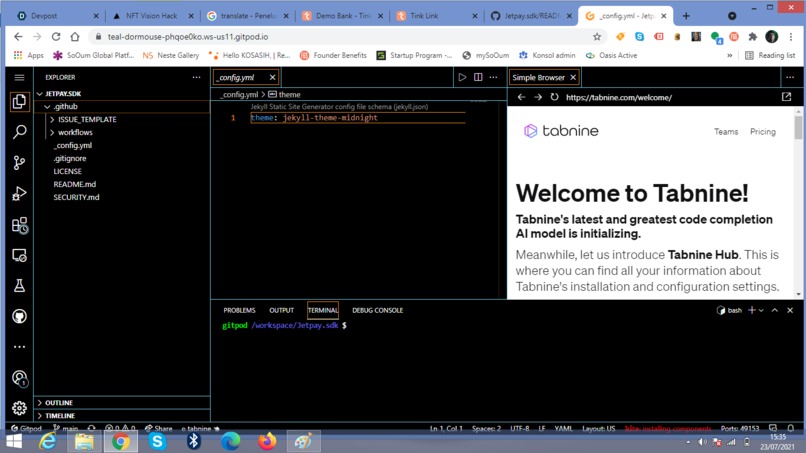Open the GitHub view icon
Viewport: 806px width, 453px height.
[x=19, y=316]
